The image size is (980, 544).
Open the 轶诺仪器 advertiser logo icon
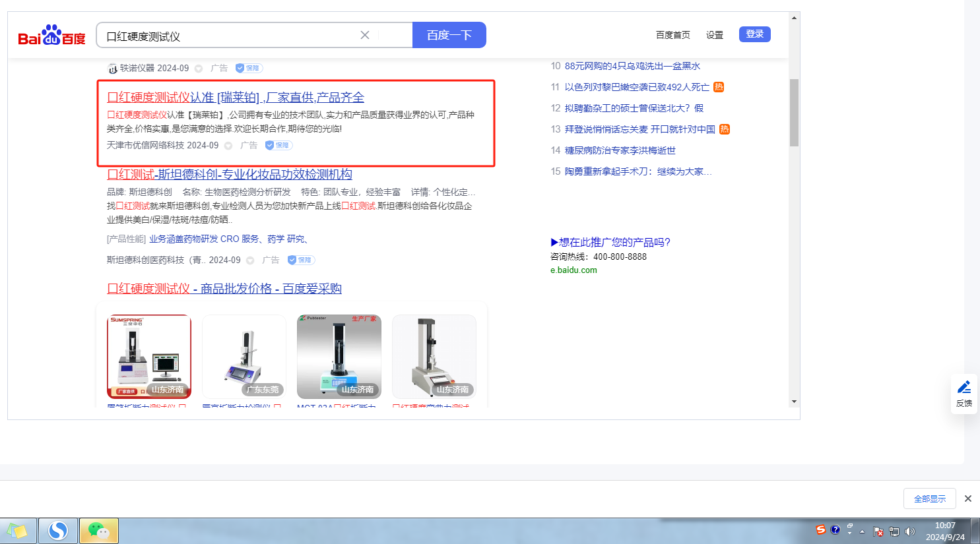112,69
